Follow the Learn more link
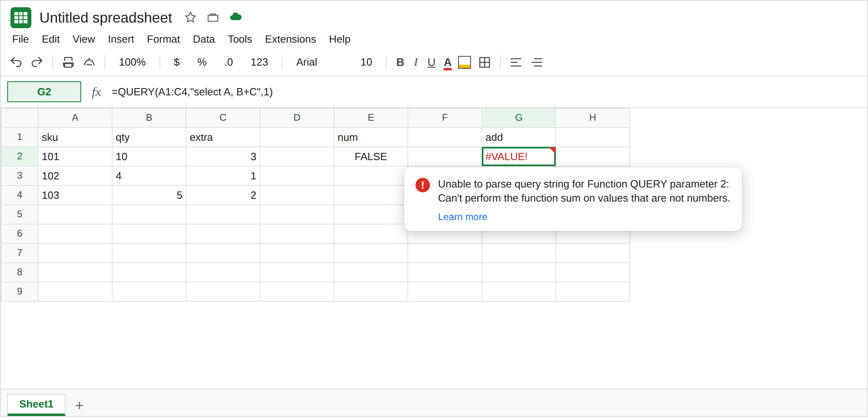The height and width of the screenshot is (420, 868). point(463,217)
